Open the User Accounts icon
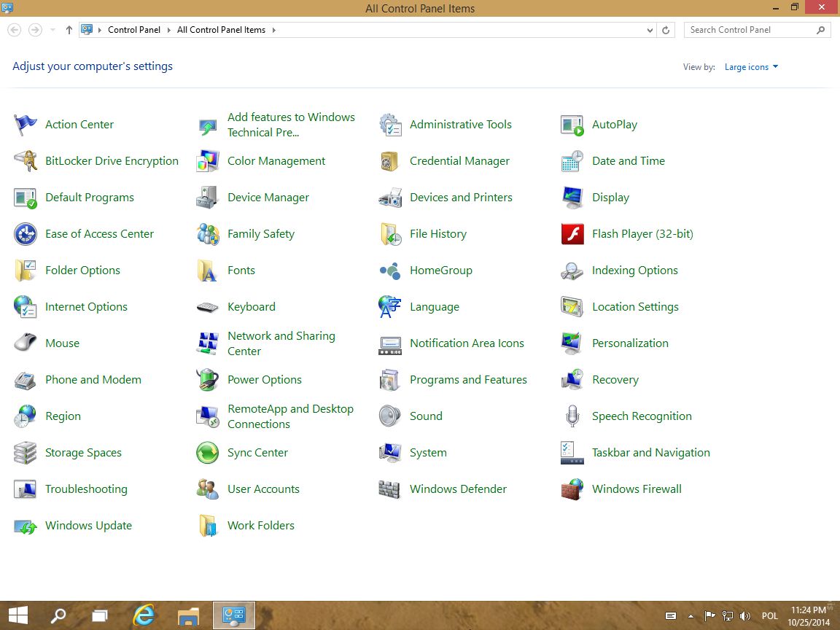840x630 pixels. click(x=207, y=489)
